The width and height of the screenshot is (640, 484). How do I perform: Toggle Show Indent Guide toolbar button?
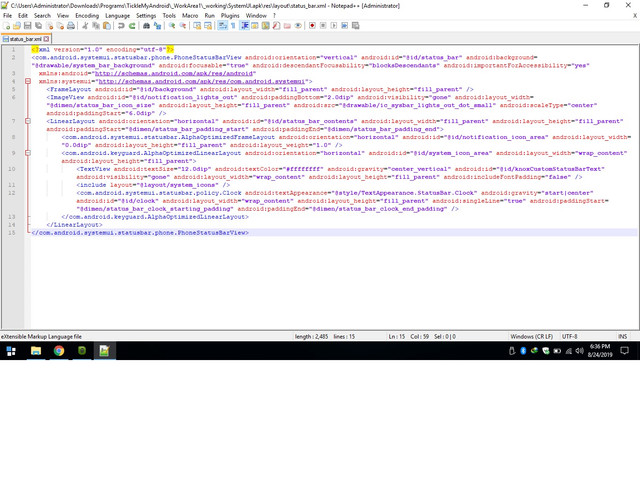pyautogui.click(x=244, y=26)
